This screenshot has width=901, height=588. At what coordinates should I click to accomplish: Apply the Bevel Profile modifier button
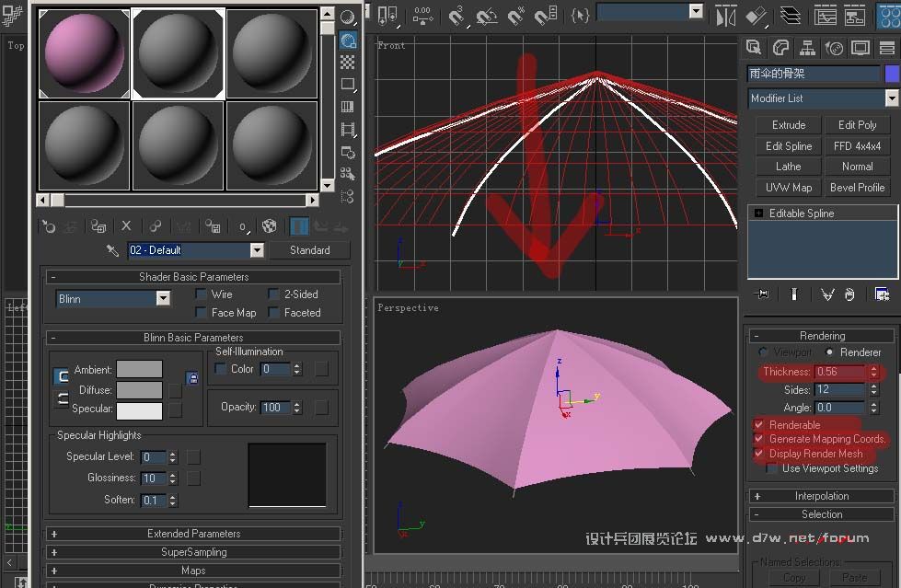[857, 188]
